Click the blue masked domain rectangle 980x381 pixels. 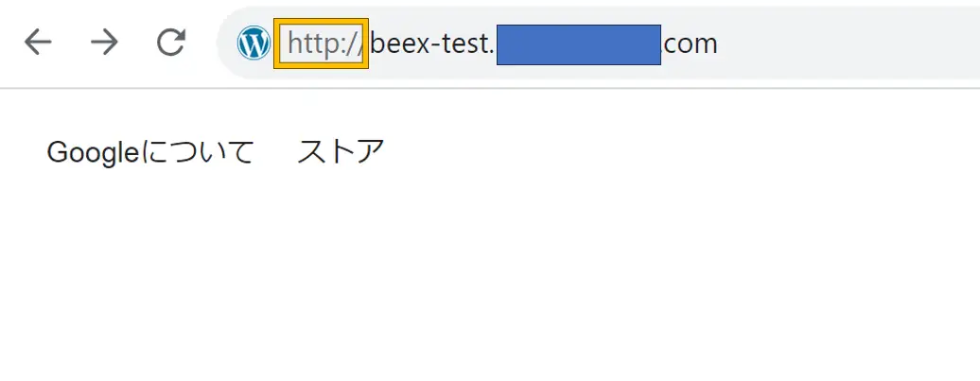pos(579,45)
